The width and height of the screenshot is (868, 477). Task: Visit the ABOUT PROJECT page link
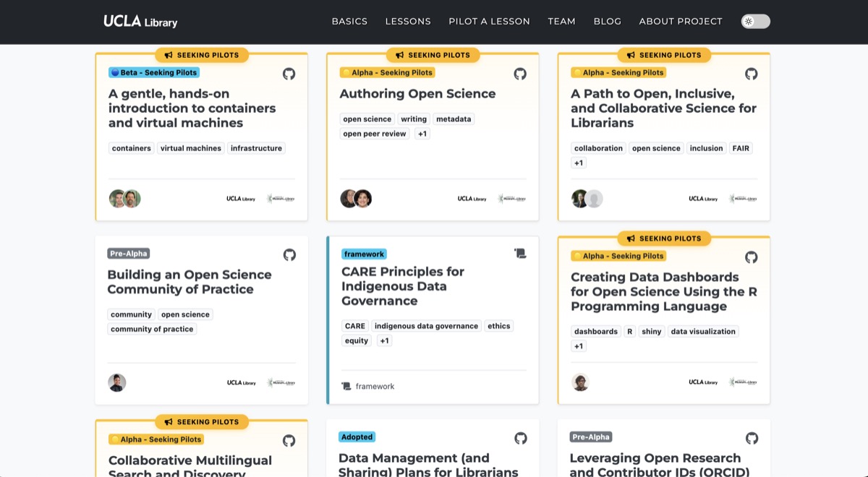(x=680, y=21)
